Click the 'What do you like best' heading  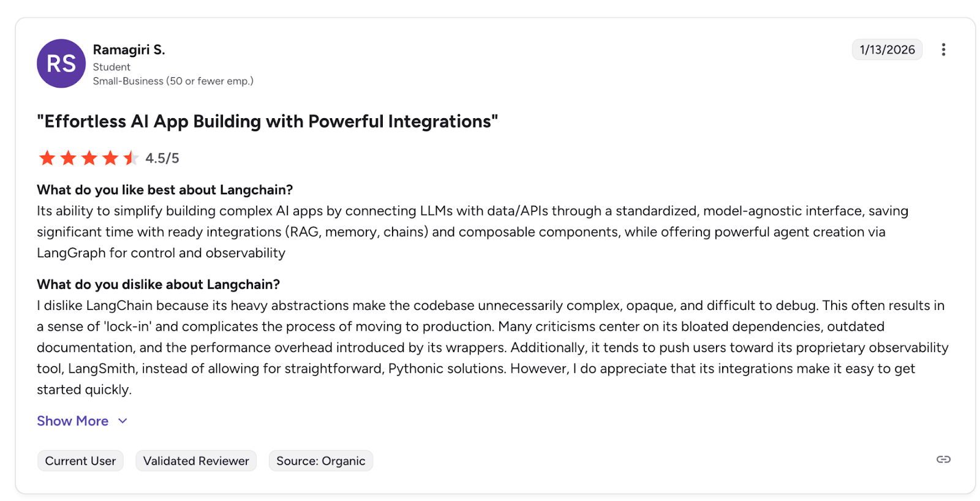(x=165, y=190)
